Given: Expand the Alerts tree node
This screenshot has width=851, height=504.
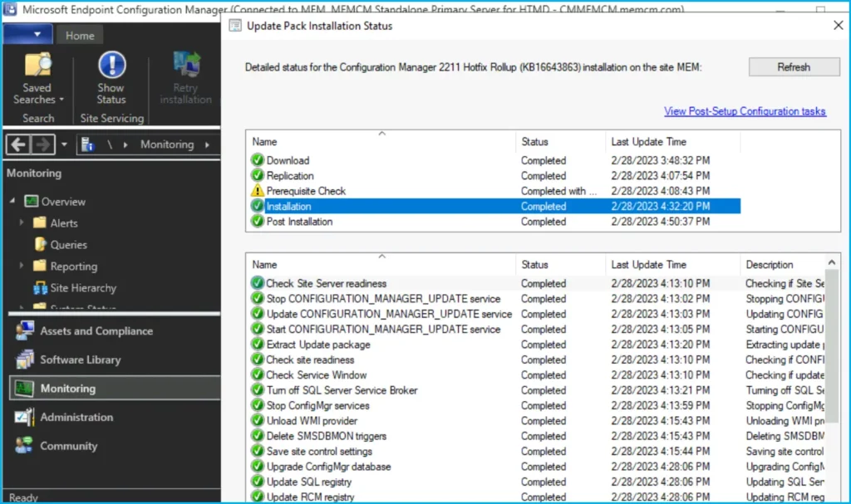Looking at the screenshot, I should [22, 223].
